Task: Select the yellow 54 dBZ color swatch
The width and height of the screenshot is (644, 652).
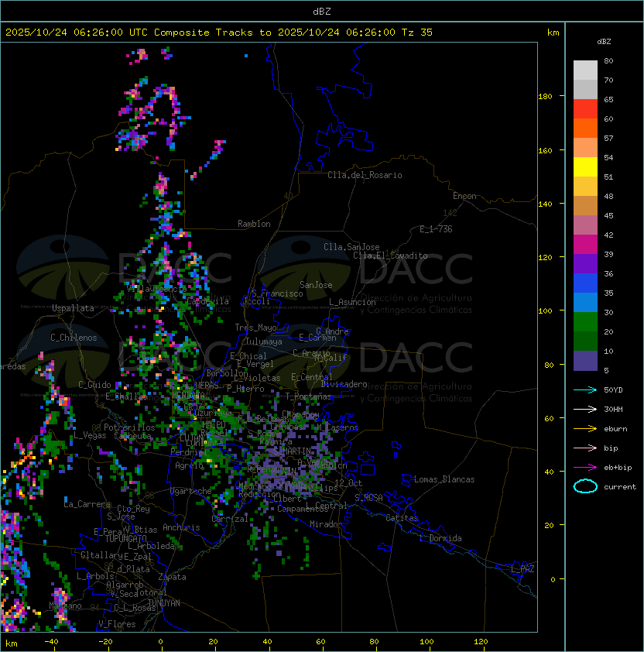Action: pos(585,166)
